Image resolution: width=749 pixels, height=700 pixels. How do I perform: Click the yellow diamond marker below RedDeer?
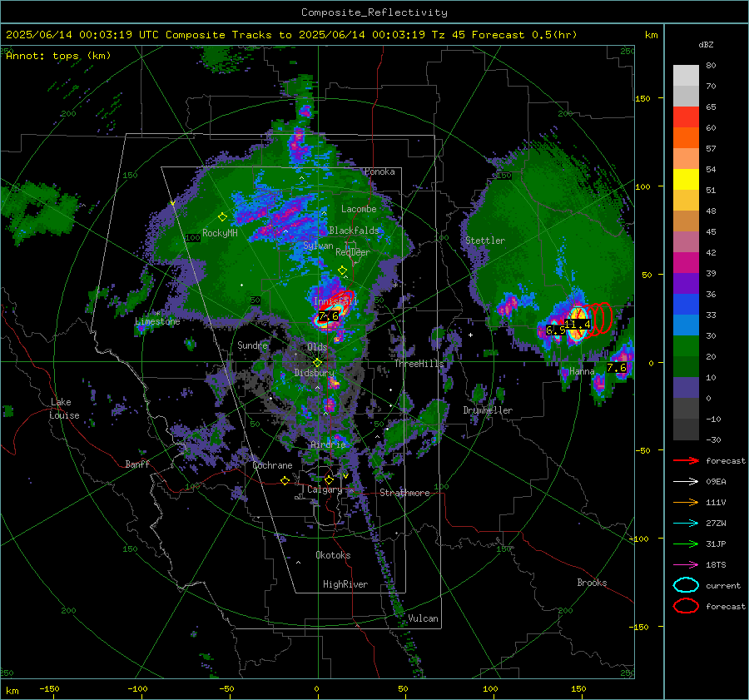coord(342,270)
